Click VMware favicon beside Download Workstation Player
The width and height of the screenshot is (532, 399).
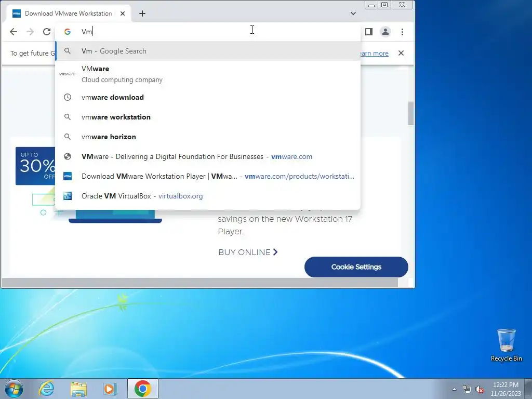point(68,176)
